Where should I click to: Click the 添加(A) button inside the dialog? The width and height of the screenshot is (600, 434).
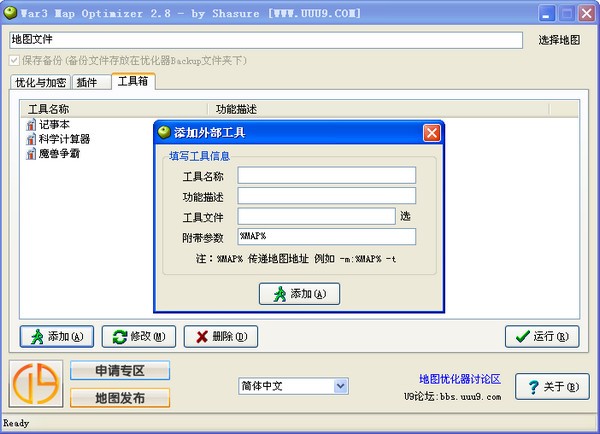coord(299,294)
